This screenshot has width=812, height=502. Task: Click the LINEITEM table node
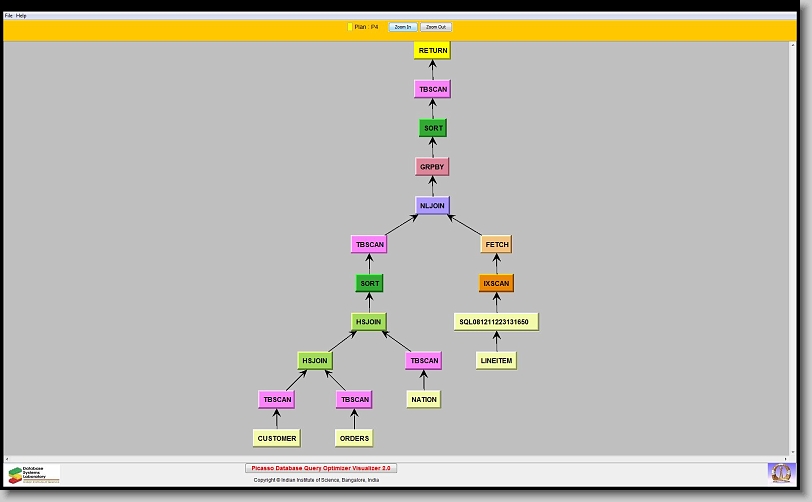(x=496, y=361)
